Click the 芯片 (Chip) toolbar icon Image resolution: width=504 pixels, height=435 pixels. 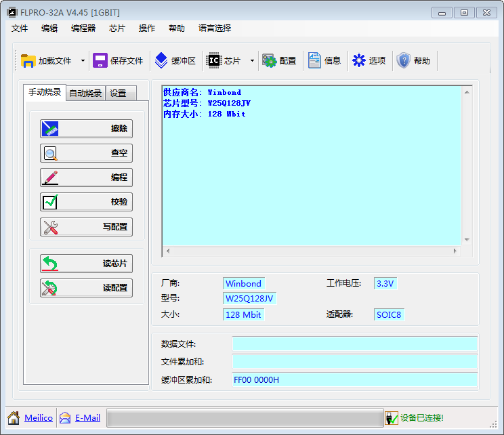click(214, 60)
